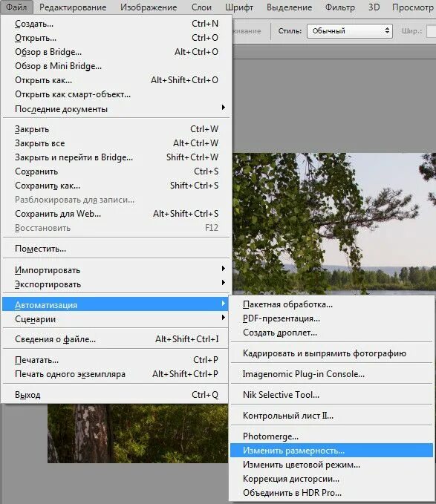The width and height of the screenshot is (436, 504).
Task: Expand the Экспортировать submenu
Action: click(x=117, y=284)
